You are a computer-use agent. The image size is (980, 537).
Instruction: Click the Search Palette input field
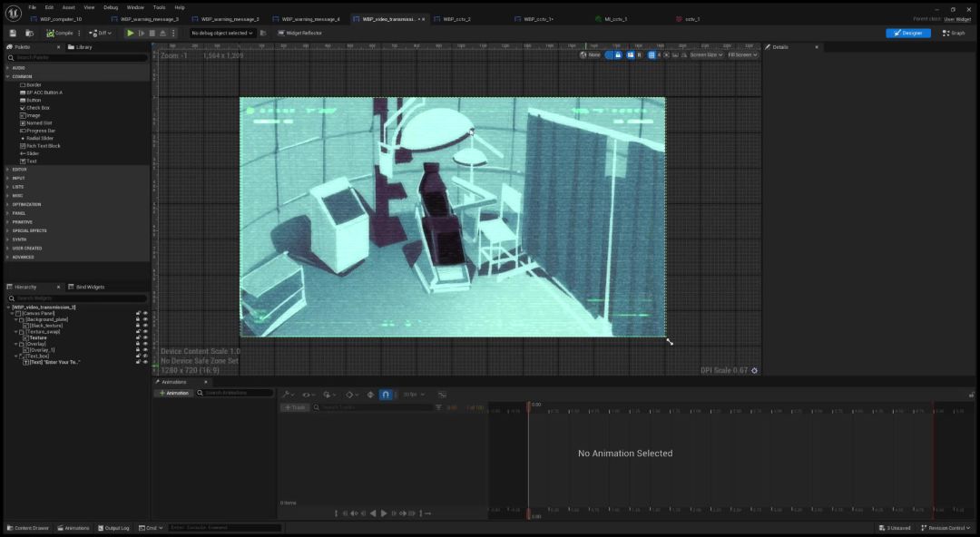pyautogui.click(x=77, y=57)
